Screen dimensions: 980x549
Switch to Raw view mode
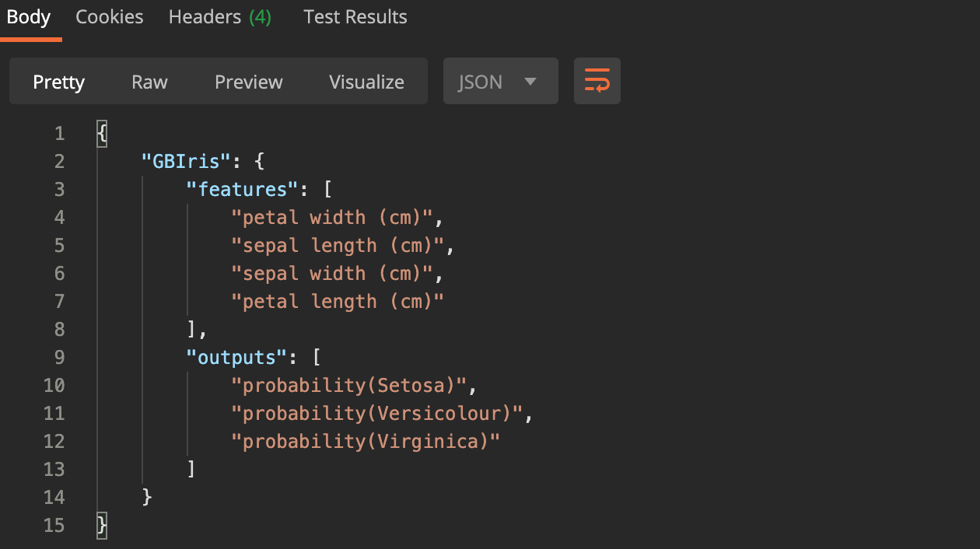click(x=149, y=82)
